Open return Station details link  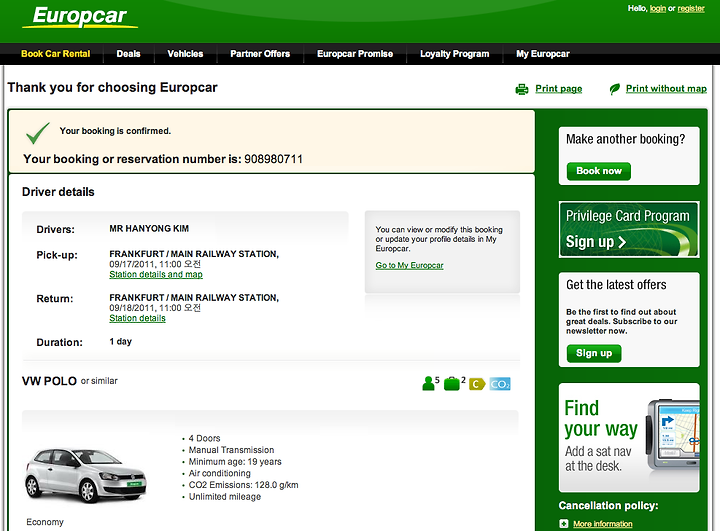[x=137, y=318]
